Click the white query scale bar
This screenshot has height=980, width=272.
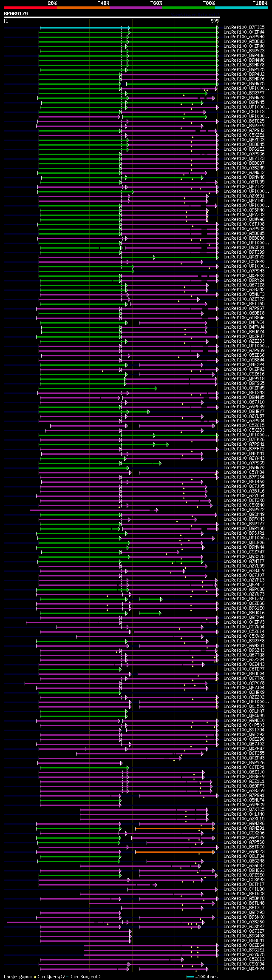[112, 17]
